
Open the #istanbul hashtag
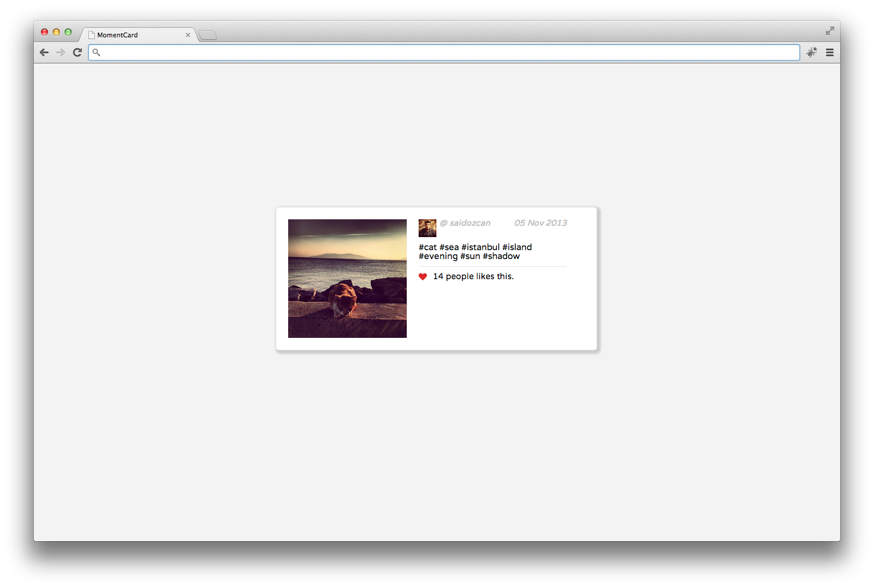[481, 247]
